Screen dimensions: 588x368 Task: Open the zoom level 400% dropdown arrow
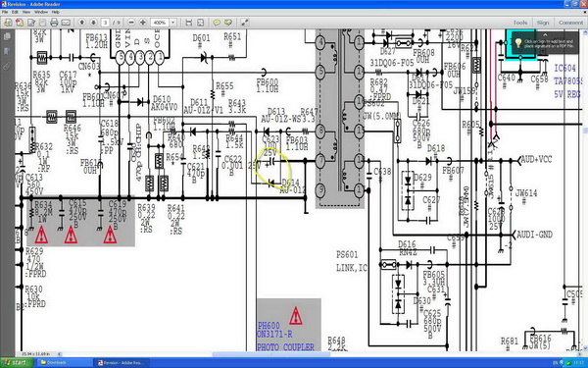173,23
